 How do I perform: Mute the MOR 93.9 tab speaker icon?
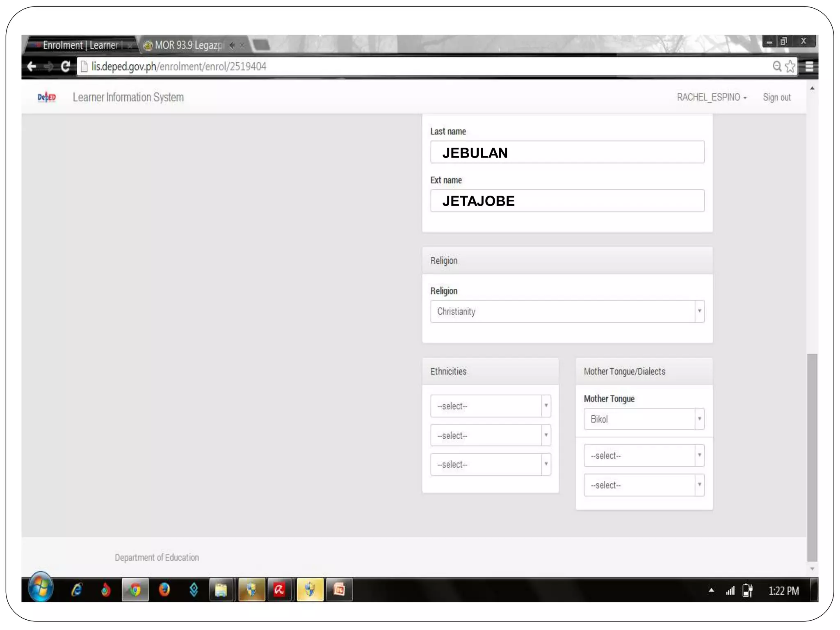pos(233,46)
